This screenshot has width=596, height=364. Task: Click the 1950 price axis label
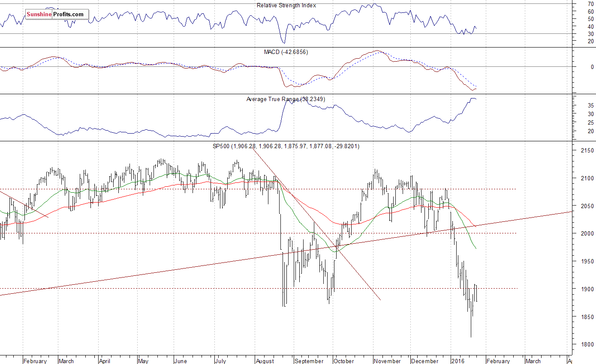point(587,261)
